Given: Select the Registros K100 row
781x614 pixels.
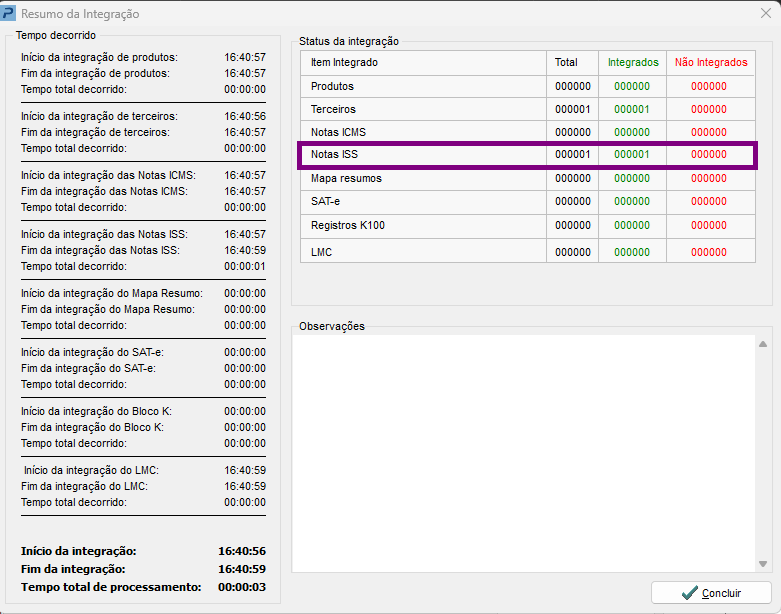Looking at the screenshot, I should [x=527, y=226].
